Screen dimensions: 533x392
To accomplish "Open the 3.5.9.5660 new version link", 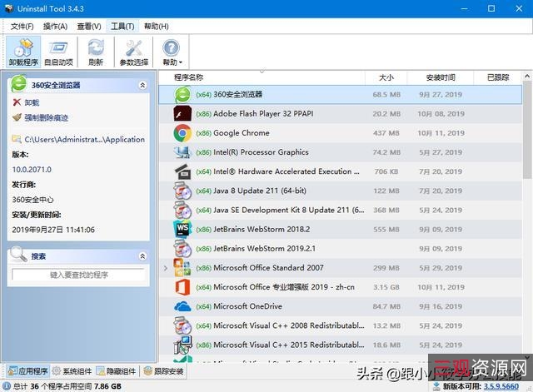I will (501, 386).
